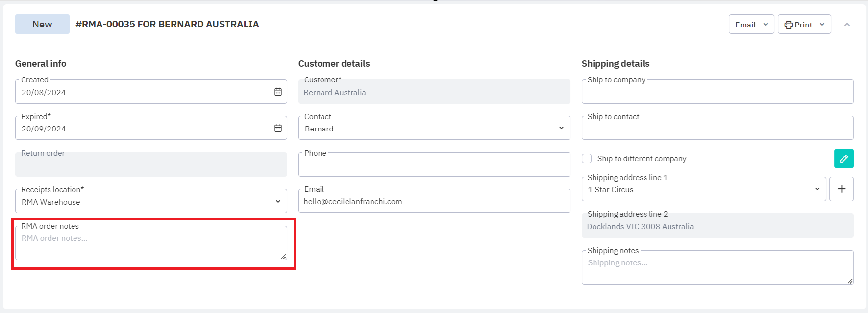Click the plus icon to add shipping address
The width and height of the screenshot is (868, 313).
(841, 189)
